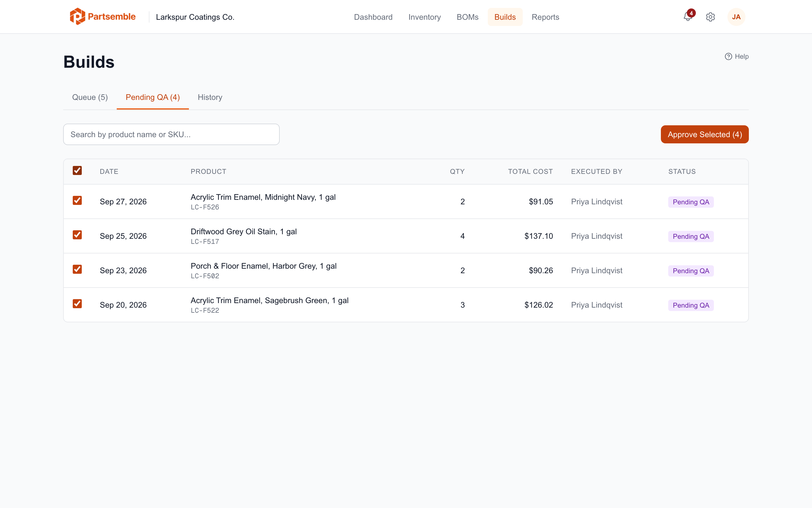The image size is (812, 508).
Task: Open the settings gear
Action: click(710, 17)
